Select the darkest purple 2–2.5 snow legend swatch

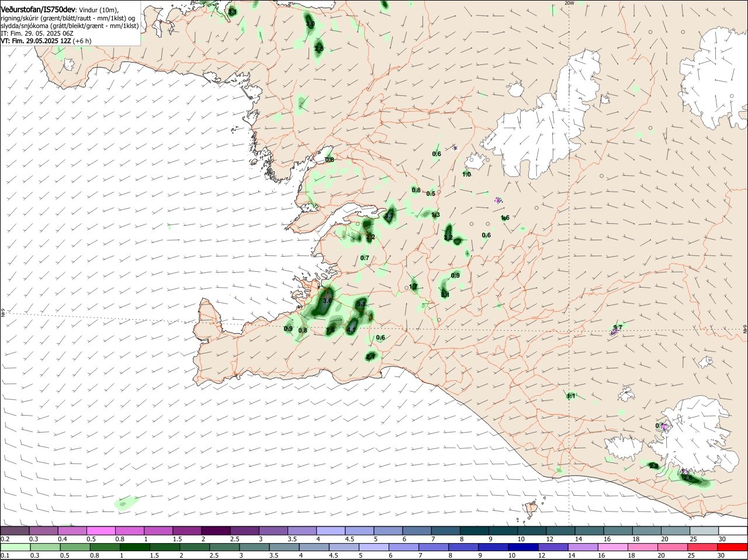[x=217, y=531]
